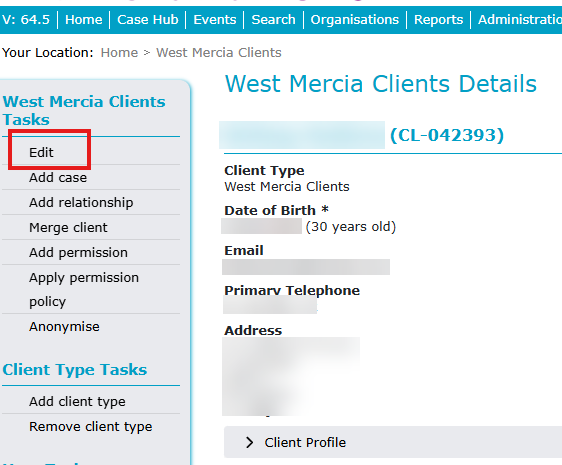The width and height of the screenshot is (562, 465).
Task: Select Add case in tasks
Action: coord(58,177)
